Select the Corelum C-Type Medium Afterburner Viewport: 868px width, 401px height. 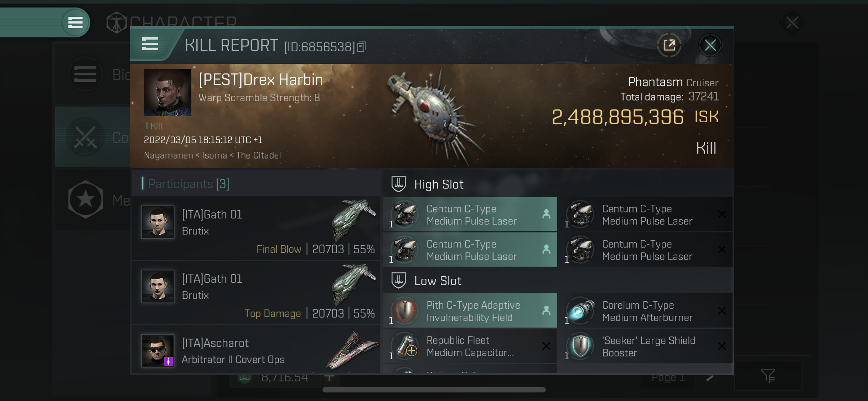point(645,311)
